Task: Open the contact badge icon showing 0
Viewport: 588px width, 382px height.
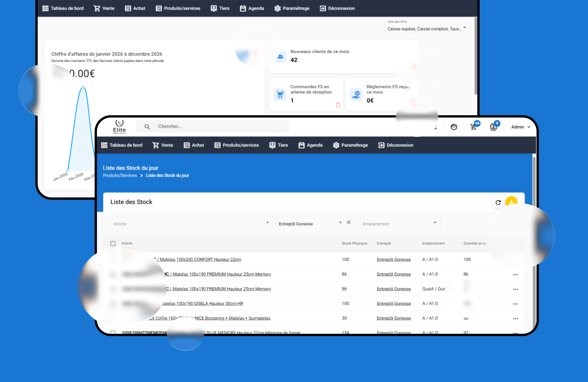Action: [493, 127]
